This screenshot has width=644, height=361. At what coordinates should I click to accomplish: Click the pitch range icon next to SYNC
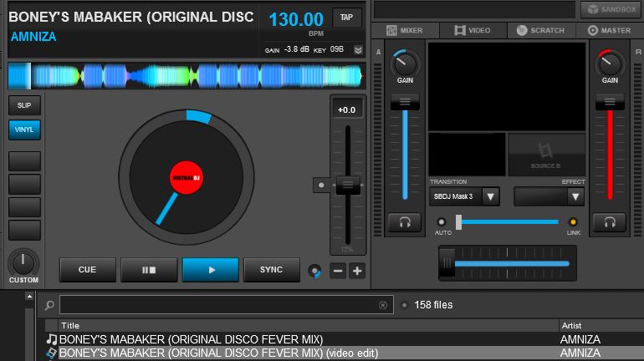coord(314,271)
